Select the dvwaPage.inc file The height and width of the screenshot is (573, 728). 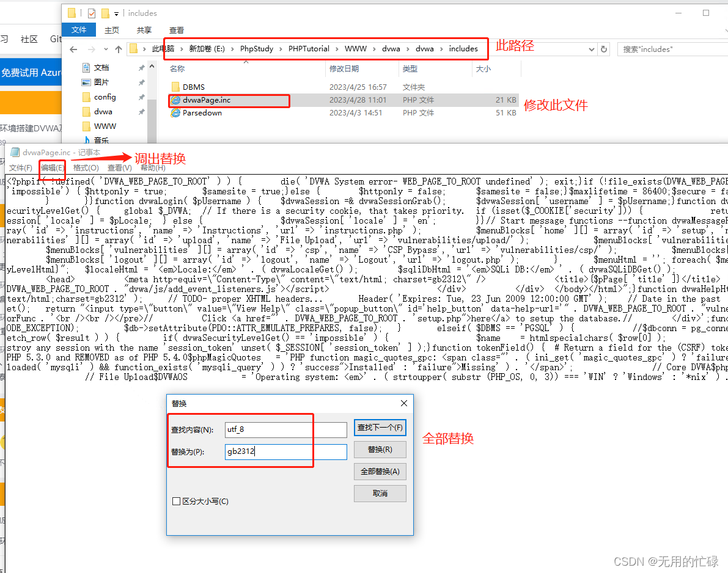[x=207, y=100]
